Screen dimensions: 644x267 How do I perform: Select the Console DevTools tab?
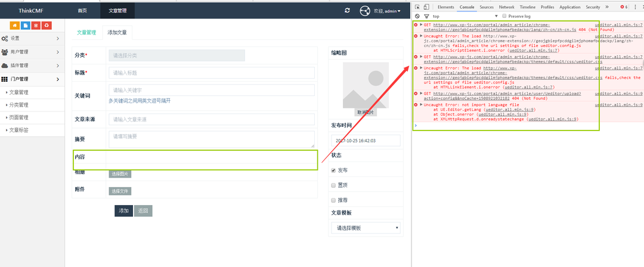pos(467,7)
